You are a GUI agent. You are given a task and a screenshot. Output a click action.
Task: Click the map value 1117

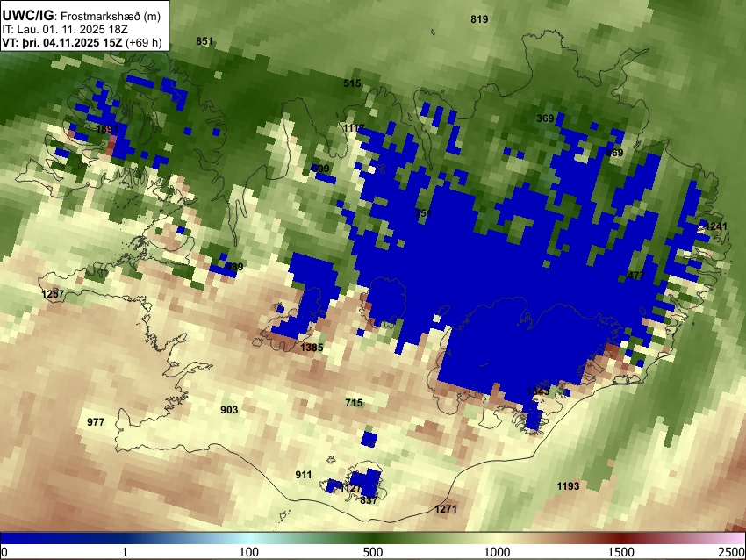(x=354, y=128)
